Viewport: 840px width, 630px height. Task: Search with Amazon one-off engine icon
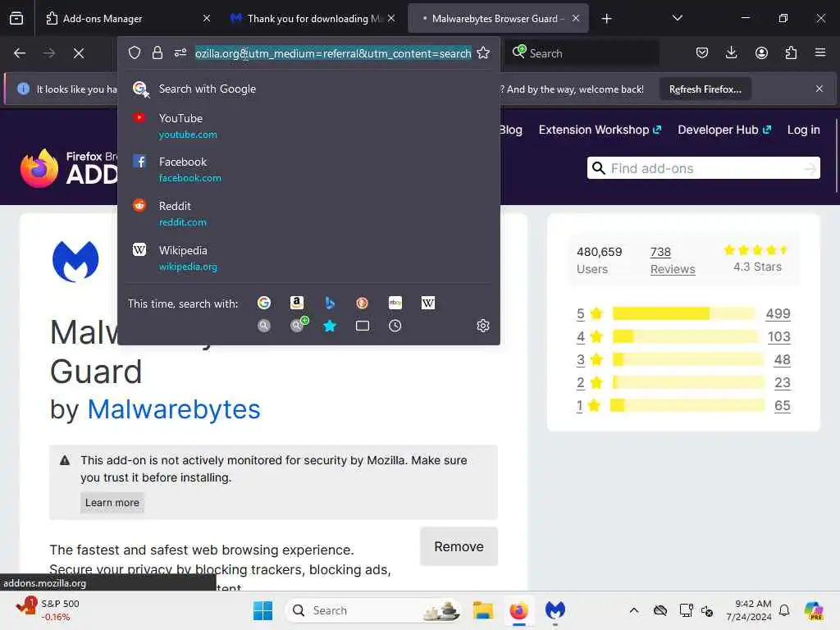pyautogui.click(x=297, y=303)
